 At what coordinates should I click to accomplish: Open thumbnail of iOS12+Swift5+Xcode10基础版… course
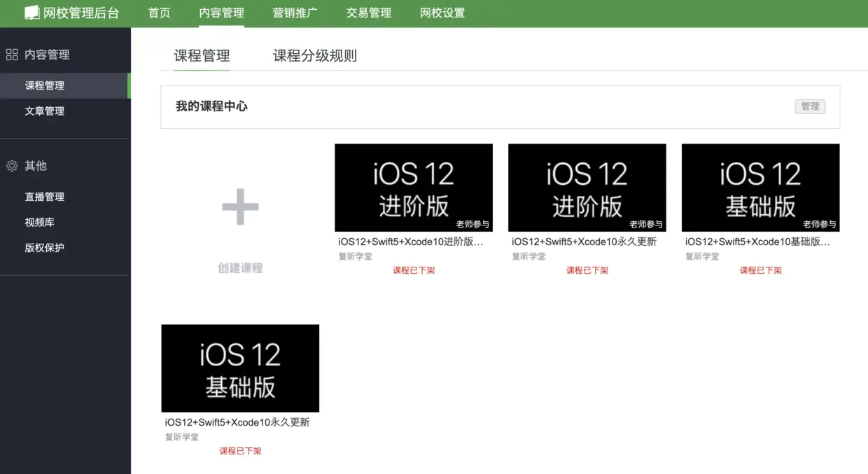coord(761,188)
